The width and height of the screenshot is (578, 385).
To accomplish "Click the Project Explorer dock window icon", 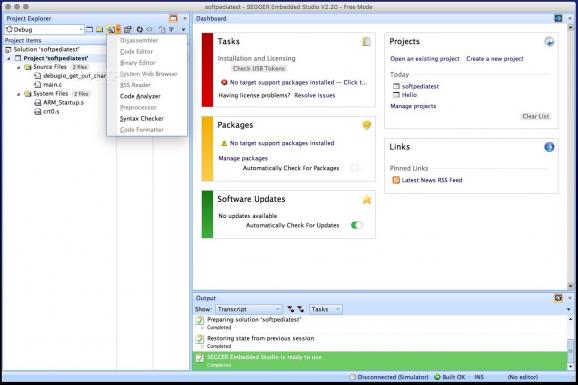I will [173, 18].
